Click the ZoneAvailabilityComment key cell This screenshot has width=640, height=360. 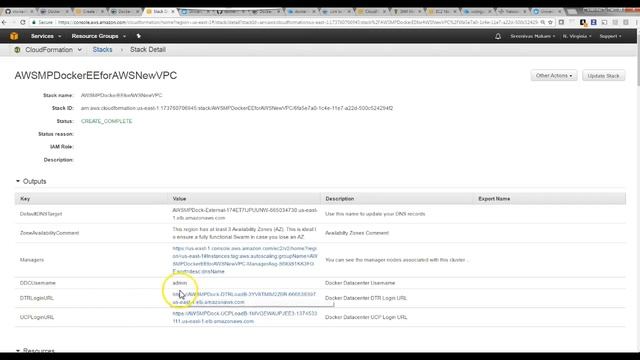point(49,233)
